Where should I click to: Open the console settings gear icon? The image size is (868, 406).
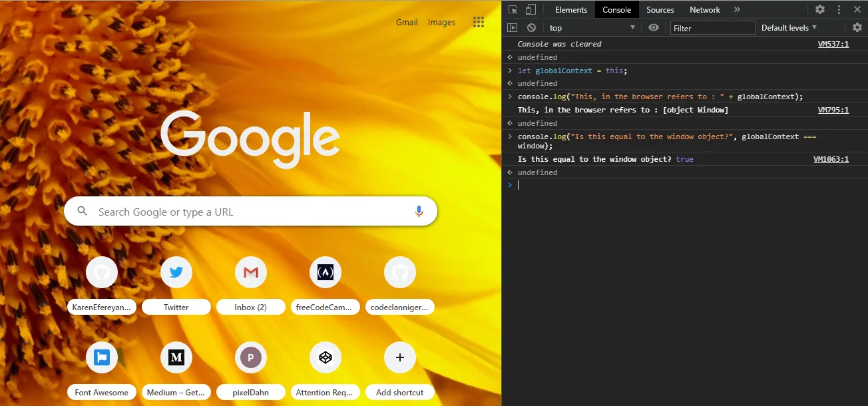coord(857,27)
